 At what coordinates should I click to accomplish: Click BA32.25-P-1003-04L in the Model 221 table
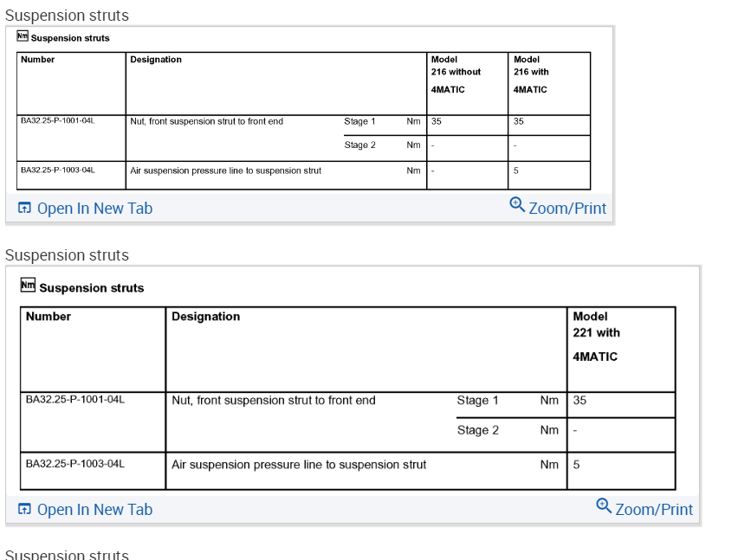click(75, 464)
